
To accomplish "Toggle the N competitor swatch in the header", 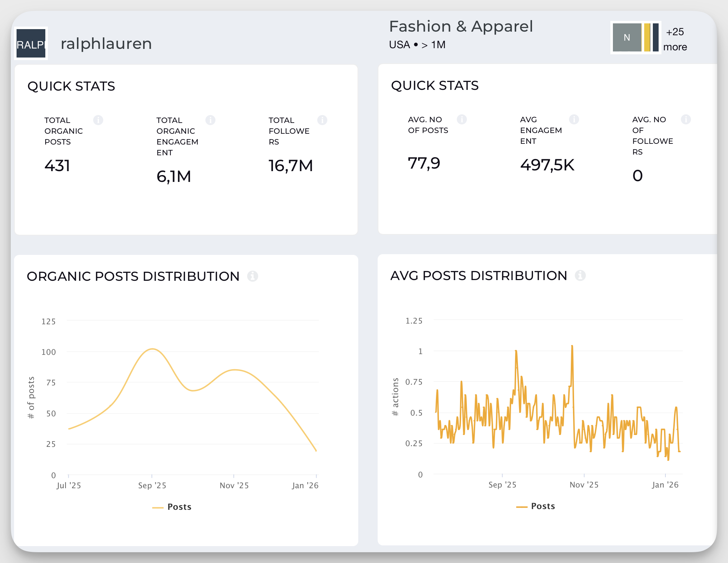I will [626, 37].
